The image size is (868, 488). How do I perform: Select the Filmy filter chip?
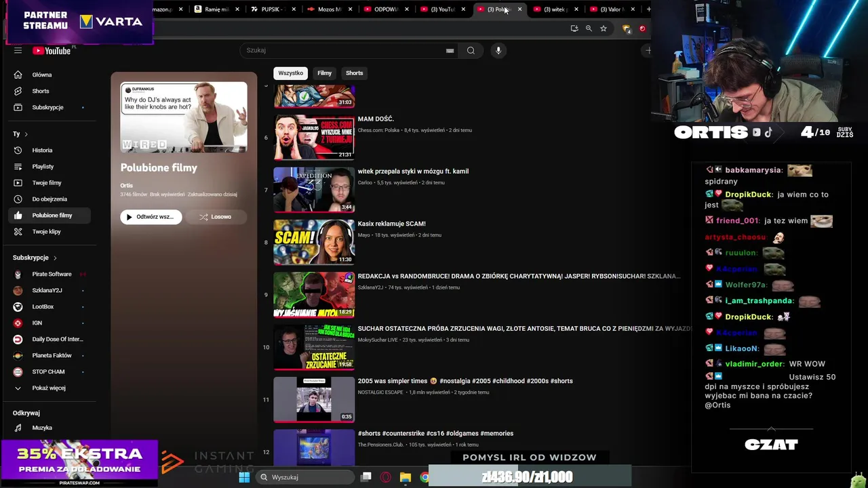325,73
